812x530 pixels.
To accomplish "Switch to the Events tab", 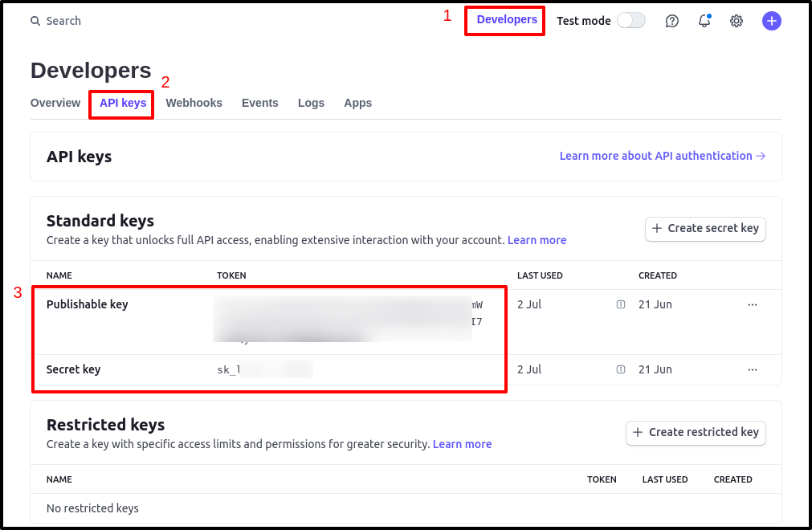I will click(260, 103).
